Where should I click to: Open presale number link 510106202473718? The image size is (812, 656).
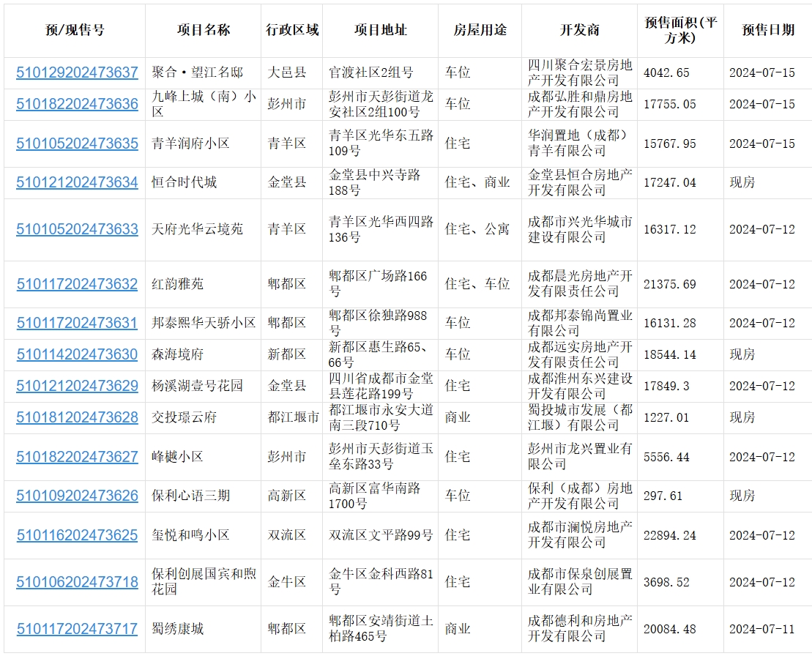pos(77,582)
